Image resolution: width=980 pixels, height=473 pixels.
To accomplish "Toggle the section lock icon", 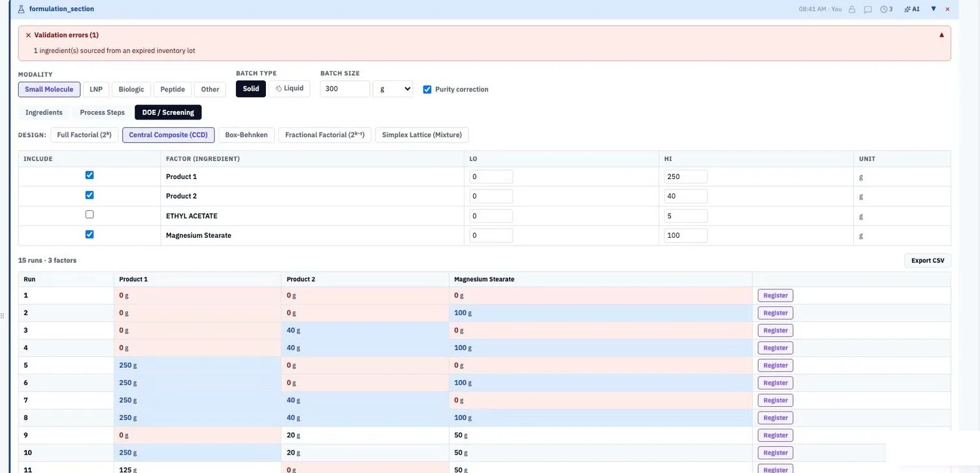I will (x=852, y=9).
